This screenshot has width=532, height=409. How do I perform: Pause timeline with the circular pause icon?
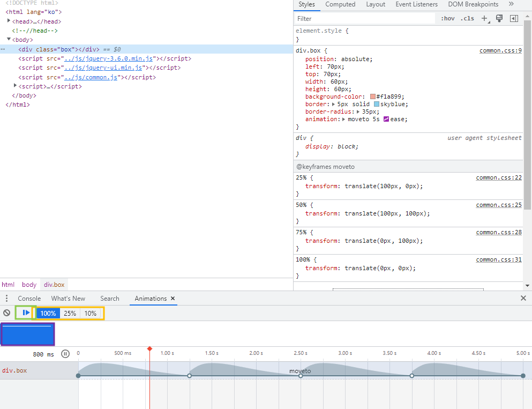pos(65,354)
